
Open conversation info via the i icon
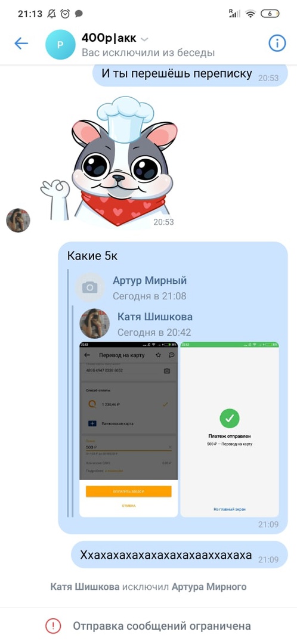(277, 43)
